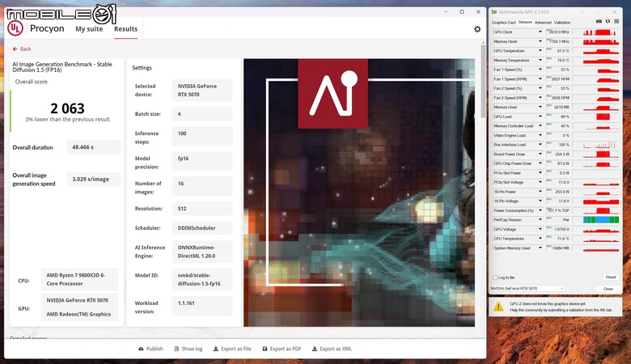631x364 pixels.
Task: Open GPU-Z Advanced tab
Action: coord(543,23)
